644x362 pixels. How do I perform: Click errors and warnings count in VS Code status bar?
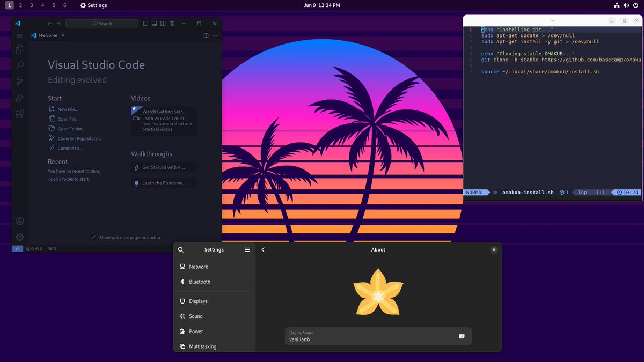click(x=33, y=248)
